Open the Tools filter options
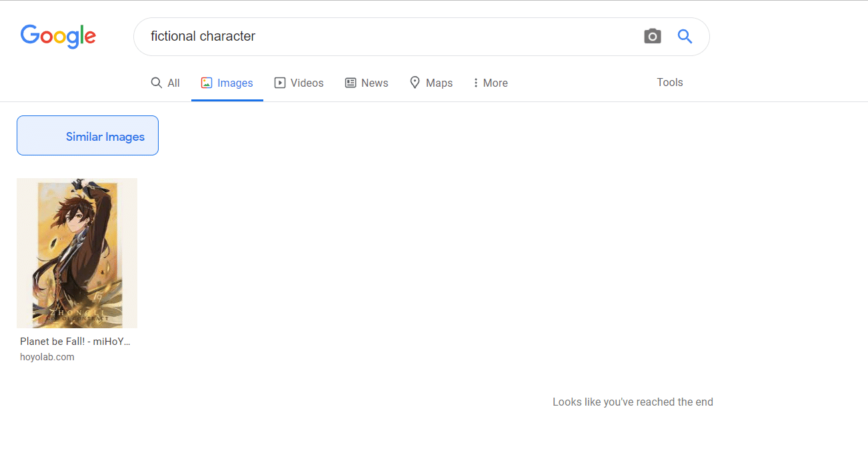Screen dimensions: 868x453 [x=669, y=82]
